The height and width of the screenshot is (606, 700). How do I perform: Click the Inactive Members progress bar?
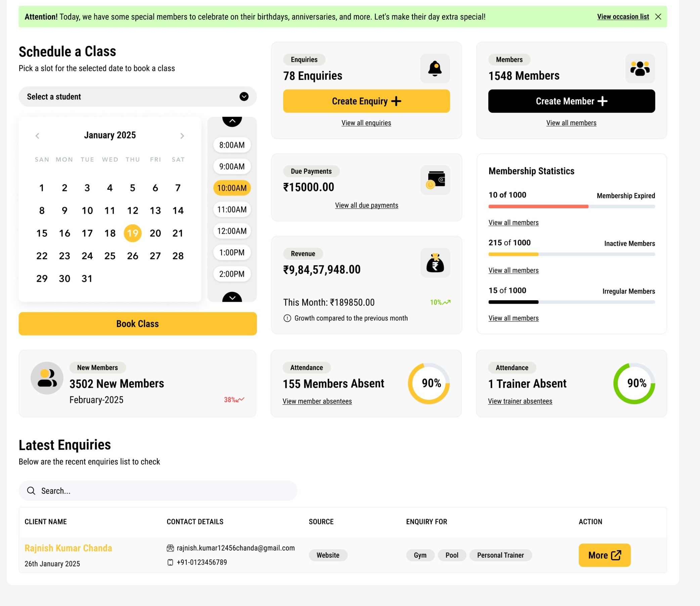tap(571, 254)
